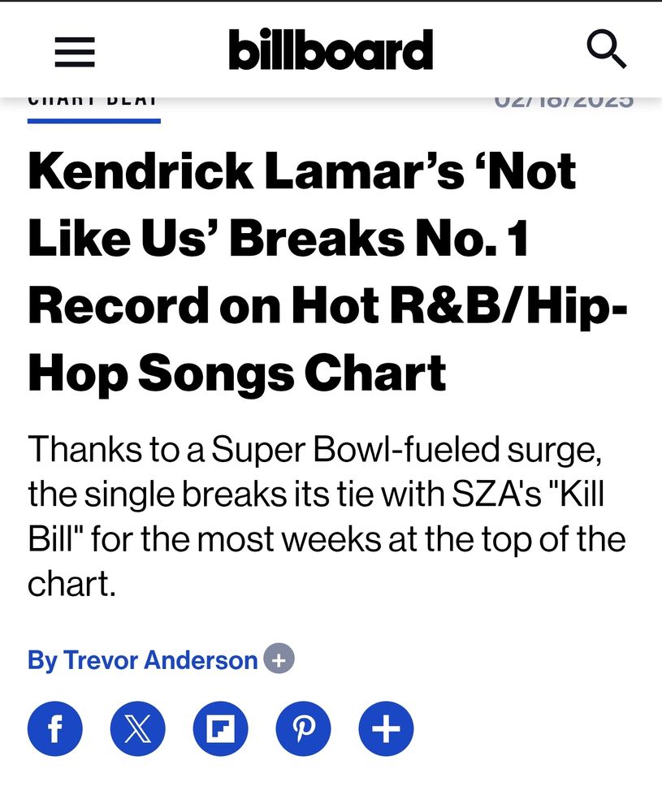Click the "Super Bowl-fueled surge" phrase
The image size is (662, 812).
pos(406,450)
